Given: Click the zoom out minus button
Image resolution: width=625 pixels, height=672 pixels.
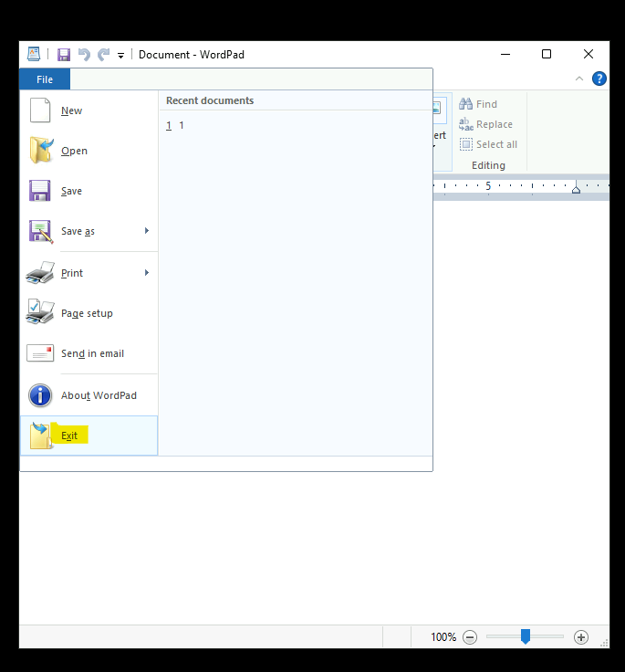Looking at the screenshot, I should (470, 637).
